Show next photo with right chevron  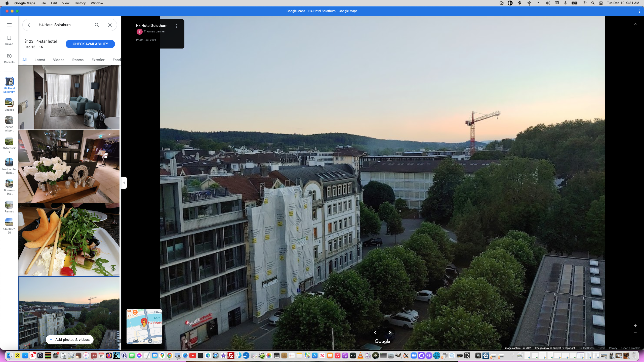click(x=390, y=333)
